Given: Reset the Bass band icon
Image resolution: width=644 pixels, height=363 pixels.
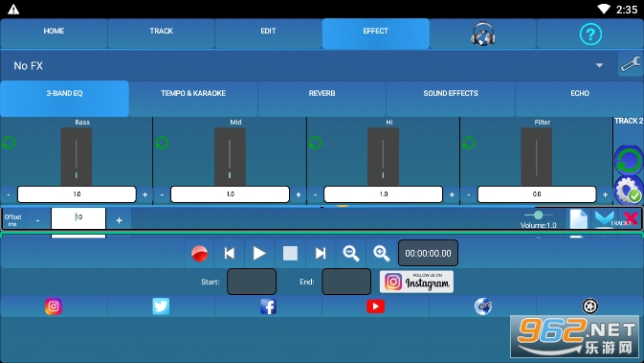Looking at the screenshot, I should point(9,143).
